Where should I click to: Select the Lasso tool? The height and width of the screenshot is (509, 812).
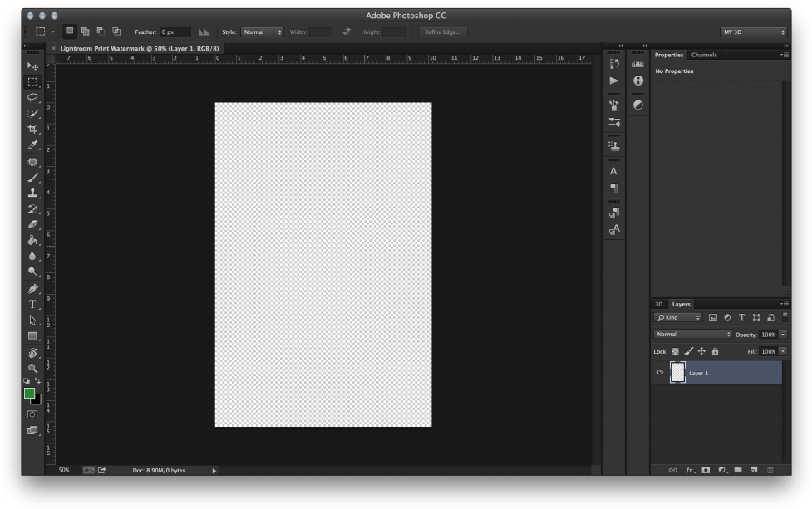click(x=33, y=98)
